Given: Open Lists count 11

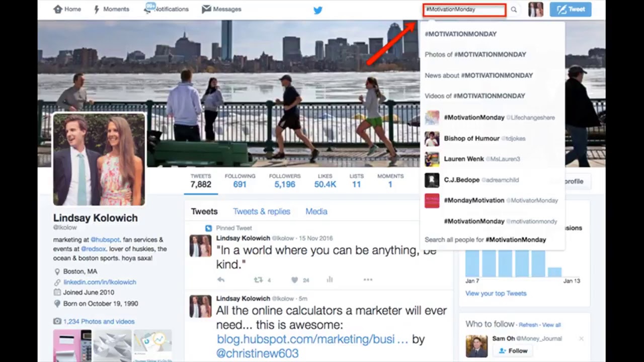Looking at the screenshot, I should pos(356,181).
